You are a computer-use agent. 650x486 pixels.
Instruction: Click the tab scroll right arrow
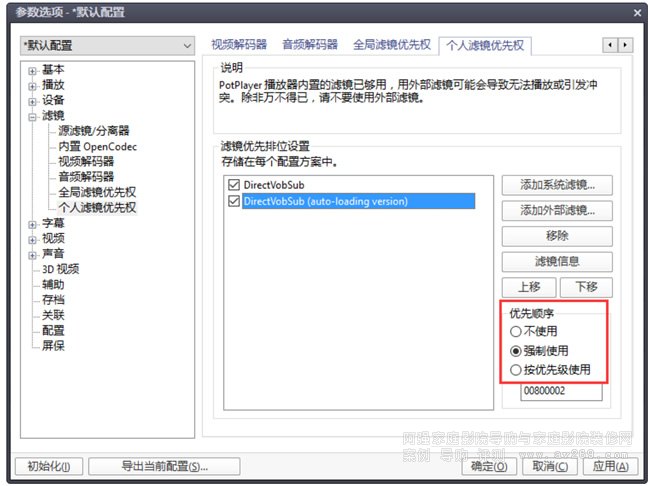pos(626,45)
